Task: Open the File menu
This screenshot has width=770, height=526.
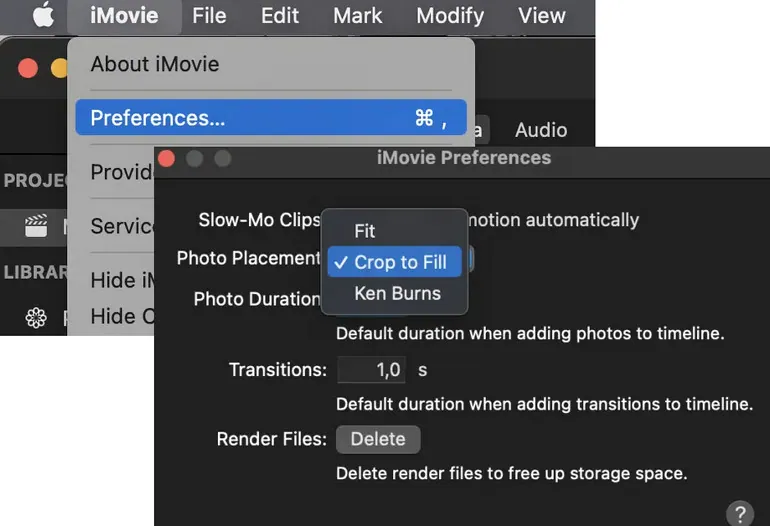Action: click(209, 16)
